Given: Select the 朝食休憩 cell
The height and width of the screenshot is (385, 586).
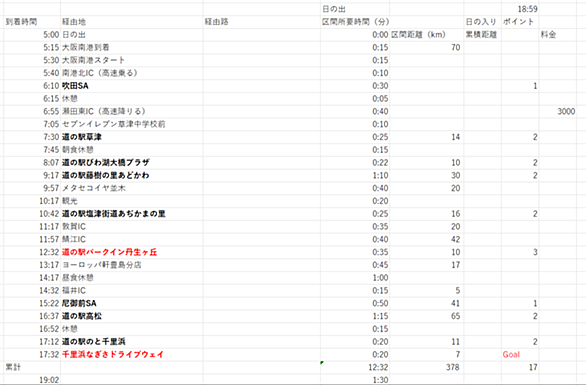Looking at the screenshot, I should tap(132, 150).
